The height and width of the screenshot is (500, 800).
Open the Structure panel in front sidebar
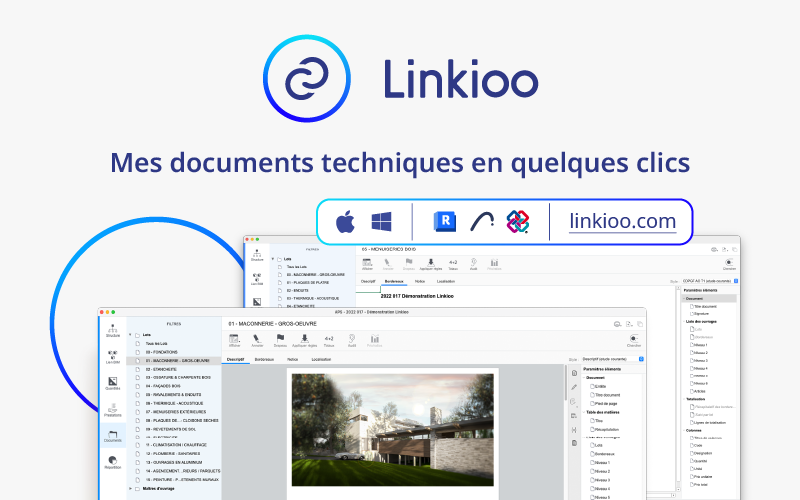coord(112,331)
